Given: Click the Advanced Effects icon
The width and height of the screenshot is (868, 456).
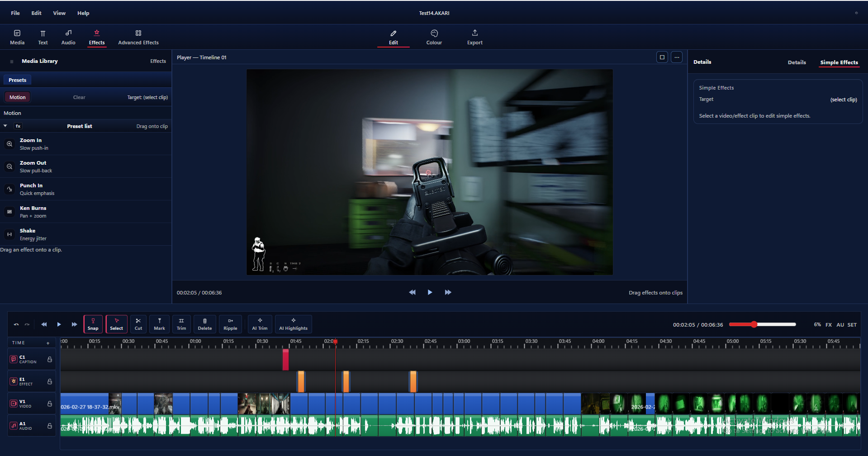Looking at the screenshot, I should pyautogui.click(x=138, y=33).
